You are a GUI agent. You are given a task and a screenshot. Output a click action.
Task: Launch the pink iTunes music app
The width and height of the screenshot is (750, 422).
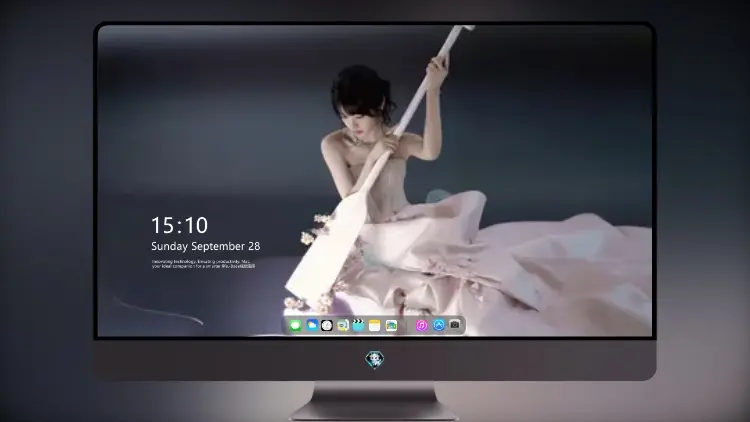(421, 325)
